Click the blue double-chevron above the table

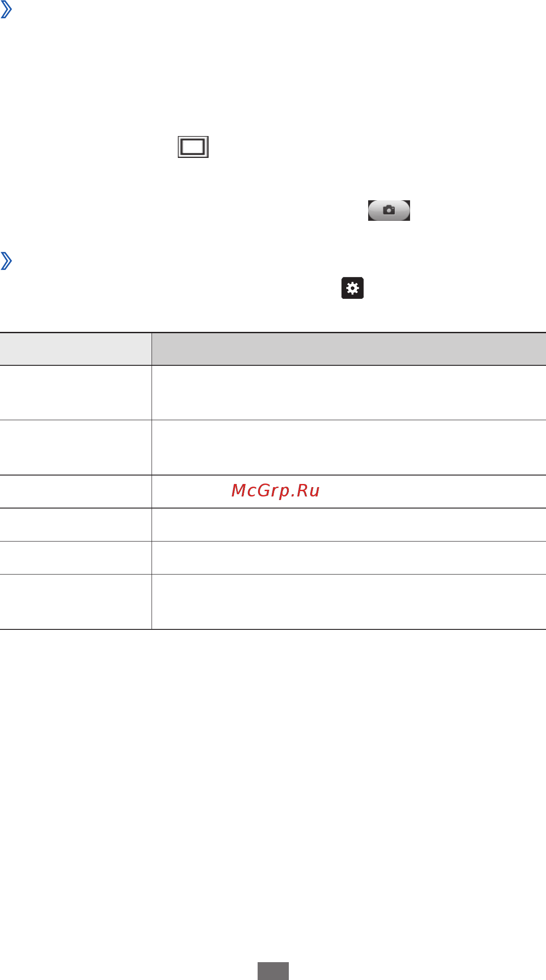6,261
